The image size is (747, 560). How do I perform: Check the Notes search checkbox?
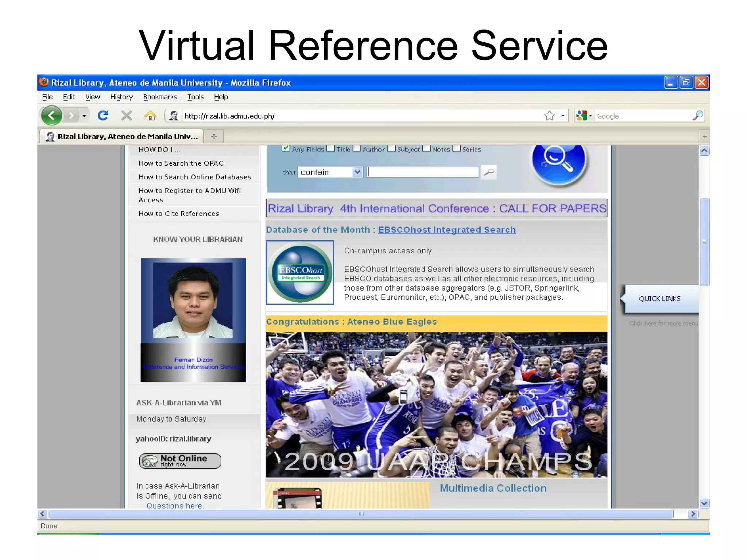coord(426,148)
